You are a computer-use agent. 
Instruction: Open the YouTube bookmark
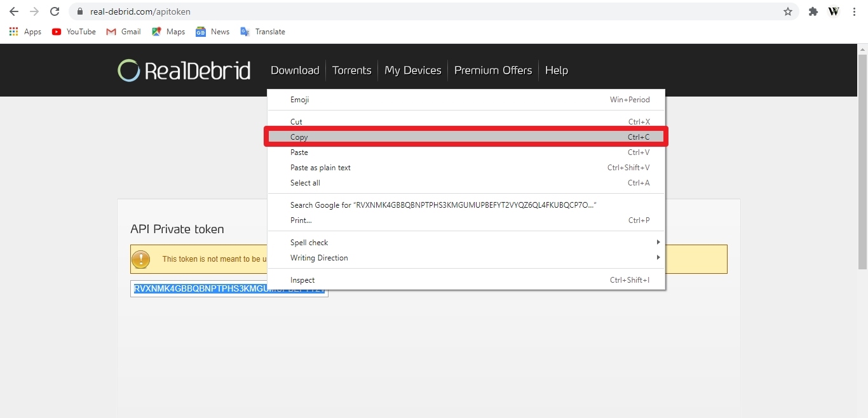tap(74, 32)
